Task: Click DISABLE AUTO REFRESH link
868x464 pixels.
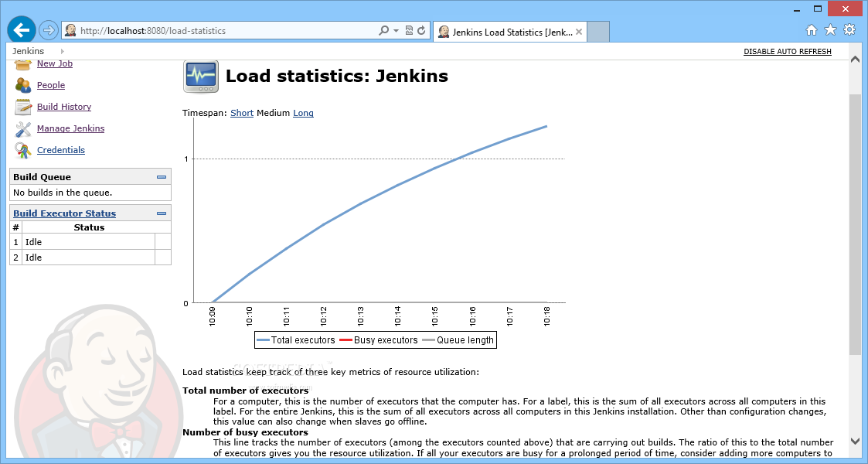Action: point(787,52)
